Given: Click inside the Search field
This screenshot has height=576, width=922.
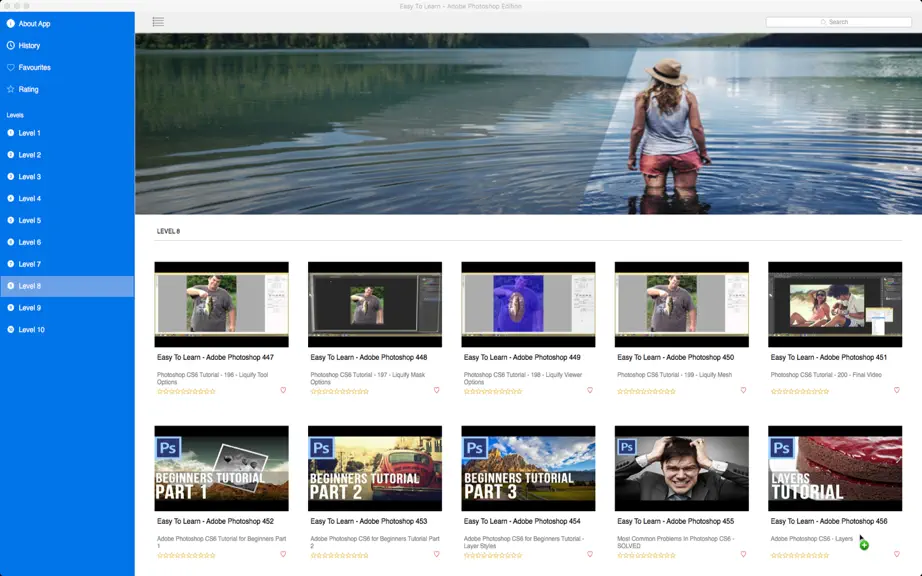Looking at the screenshot, I should point(839,22).
